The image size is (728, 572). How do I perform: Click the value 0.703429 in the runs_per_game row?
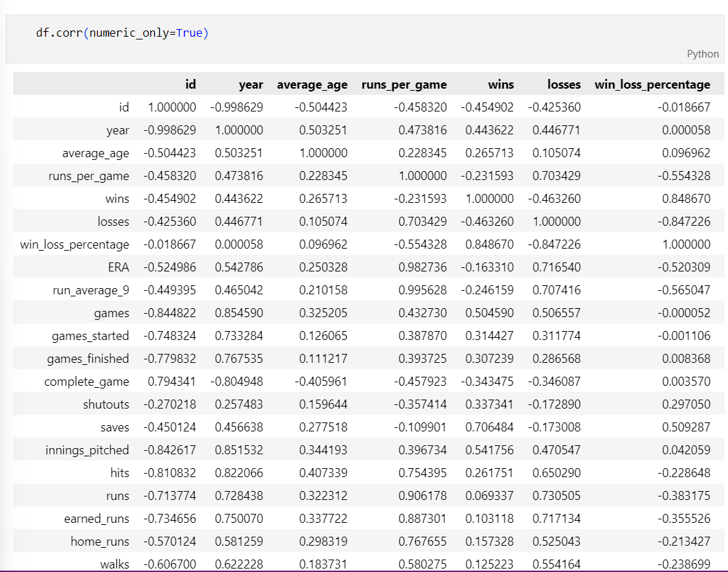(x=556, y=176)
